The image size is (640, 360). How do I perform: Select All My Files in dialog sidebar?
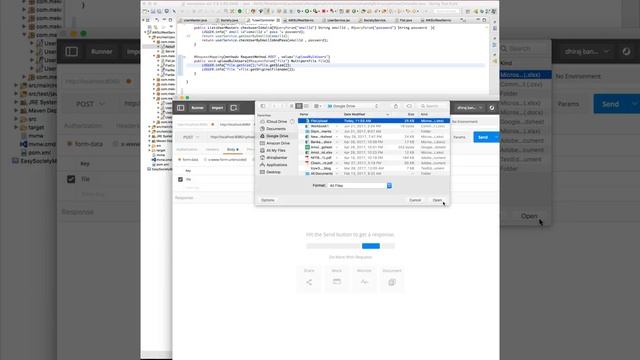(x=276, y=151)
